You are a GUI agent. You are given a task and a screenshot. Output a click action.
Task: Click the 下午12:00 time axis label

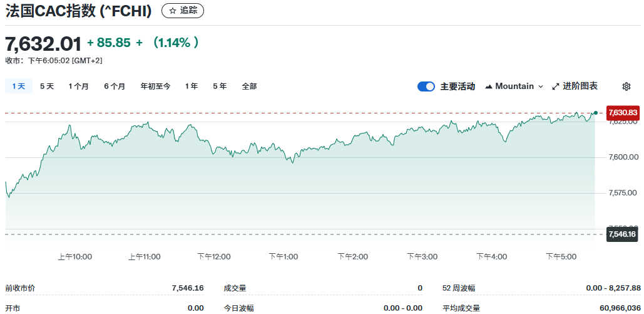coord(214,257)
